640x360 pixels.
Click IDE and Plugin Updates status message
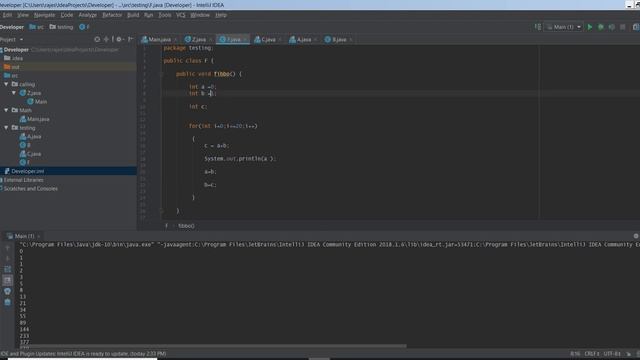point(83,354)
